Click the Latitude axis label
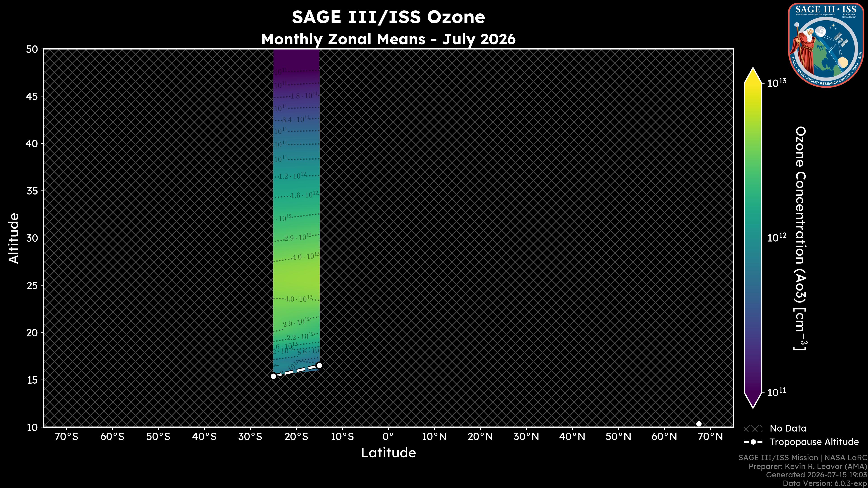 [x=388, y=453]
